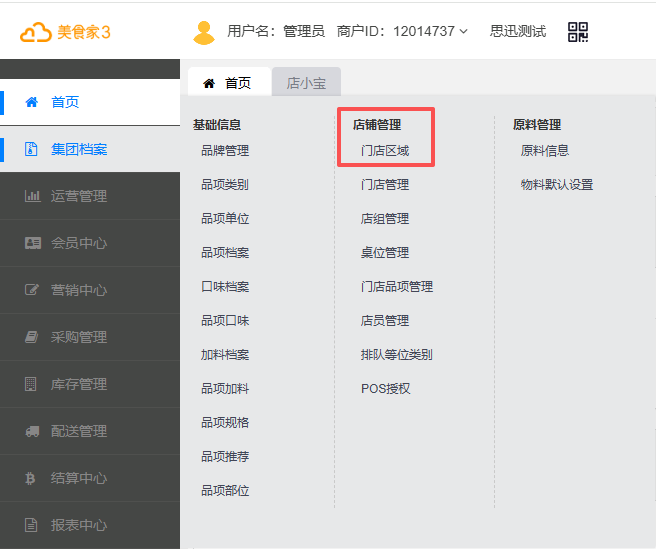The image size is (656, 549).
Task: Open POS授权 menu entry
Action: (386, 388)
